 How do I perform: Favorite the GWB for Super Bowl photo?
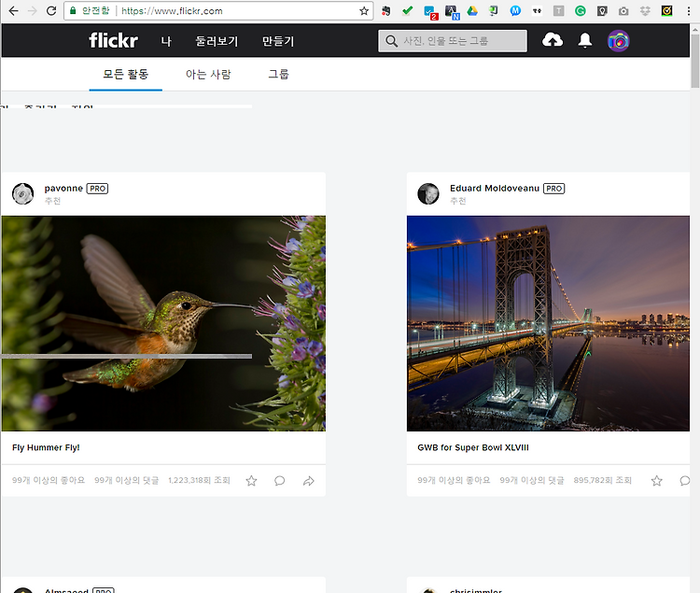(656, 481)
